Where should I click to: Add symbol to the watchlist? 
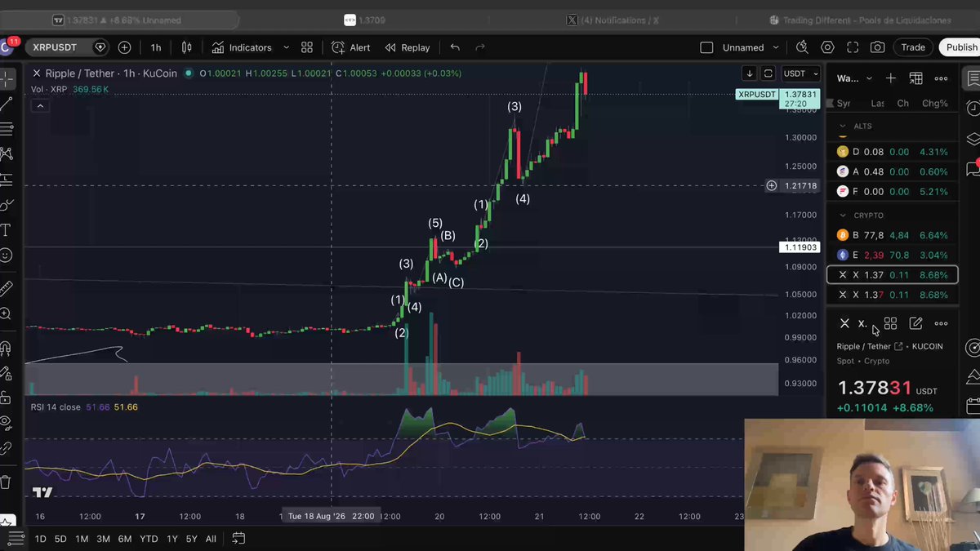click(891, 78)
